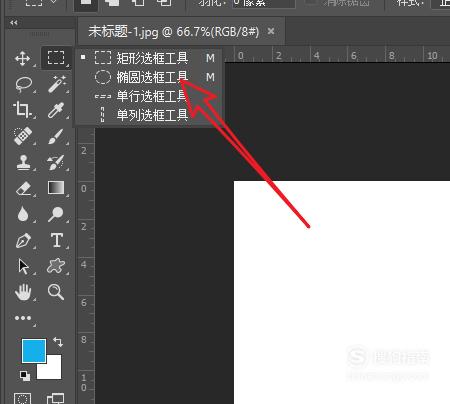Open the blue foreground color swatch

[x=34, y=351]
